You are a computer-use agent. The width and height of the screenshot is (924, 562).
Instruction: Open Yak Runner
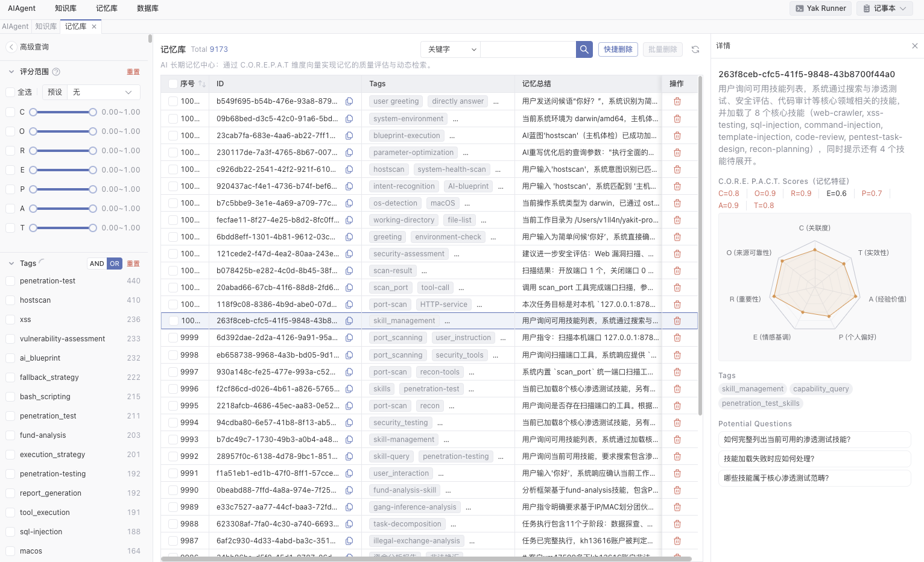click(x=820, y=8)
